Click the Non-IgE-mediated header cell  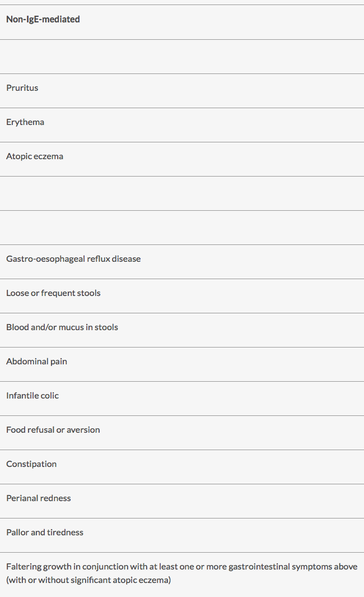pos(182,22)
